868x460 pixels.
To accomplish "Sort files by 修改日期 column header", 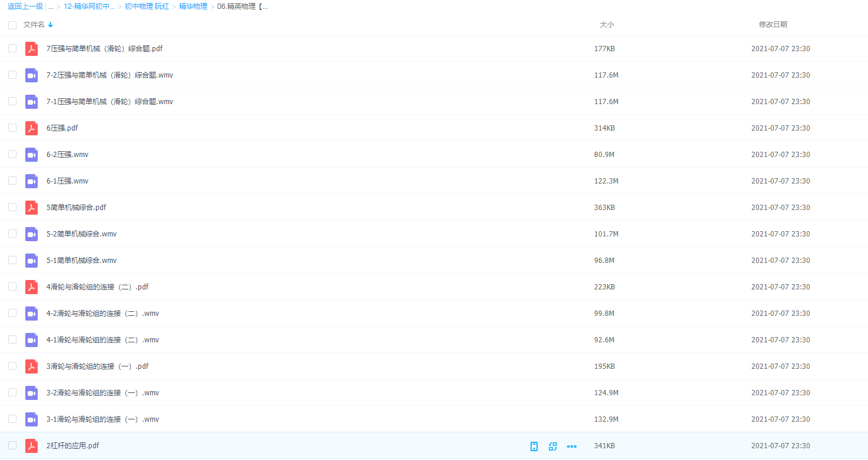I will (x=773, y=25).
